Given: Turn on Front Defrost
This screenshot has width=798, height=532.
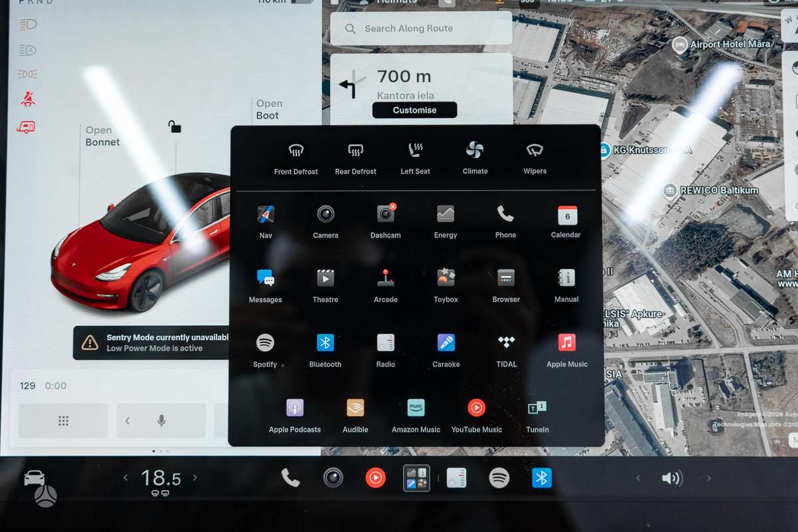Looking at the screenshot, I should coord(296,159).
